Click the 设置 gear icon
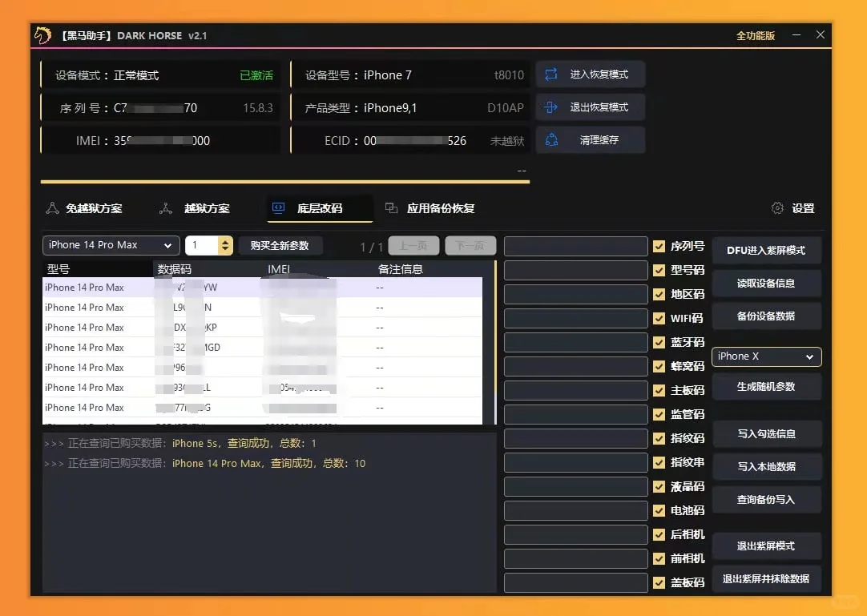Viewport: 867px width, 616px height. (777, 208)
